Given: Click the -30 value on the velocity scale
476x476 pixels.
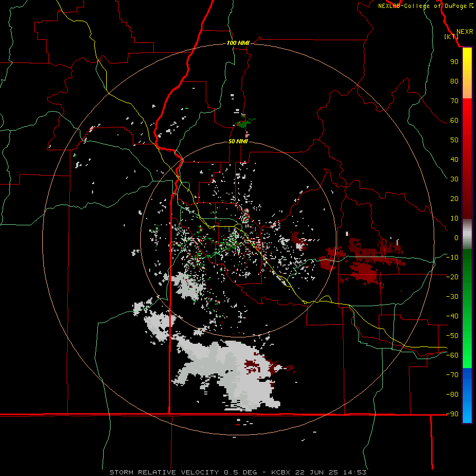Looking at the screenshot, I should [x=452, y=297].
